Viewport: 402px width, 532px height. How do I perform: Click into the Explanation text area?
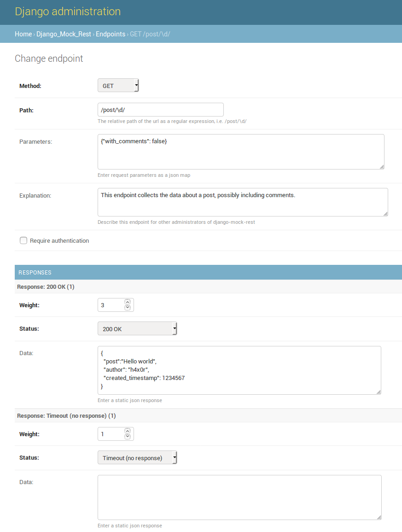tap(243, 202)
